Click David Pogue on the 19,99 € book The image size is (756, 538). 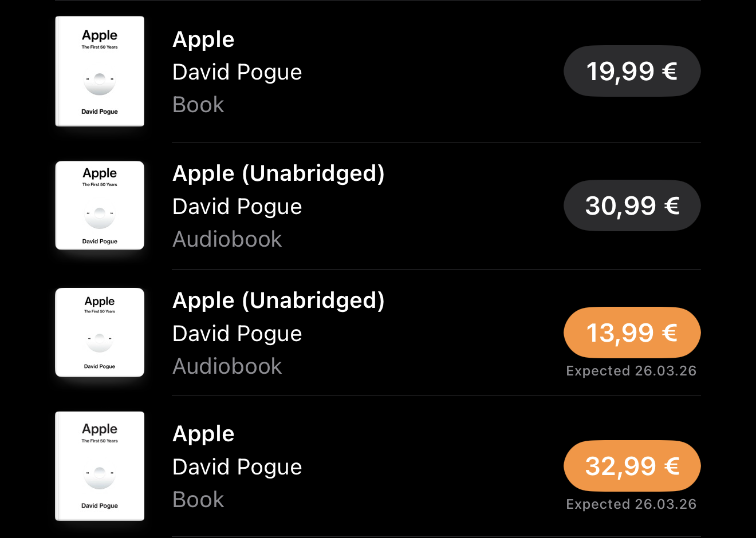click(x=237, y=72)
